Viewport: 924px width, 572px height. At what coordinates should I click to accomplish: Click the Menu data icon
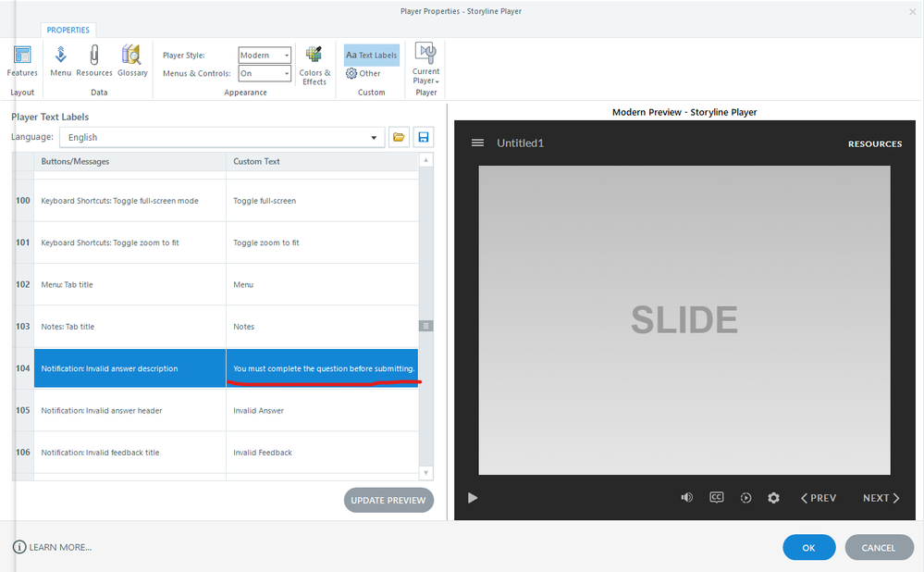pyautogui.click(x=61, y=61)
